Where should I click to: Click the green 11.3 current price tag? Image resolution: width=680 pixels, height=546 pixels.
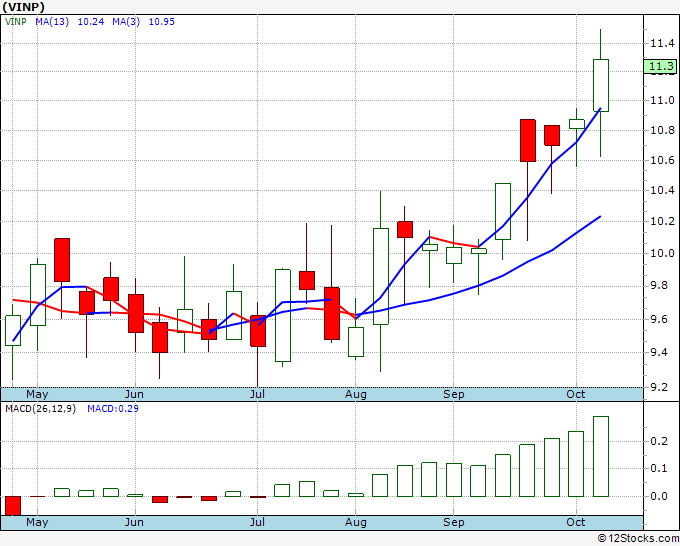[660, 66]
